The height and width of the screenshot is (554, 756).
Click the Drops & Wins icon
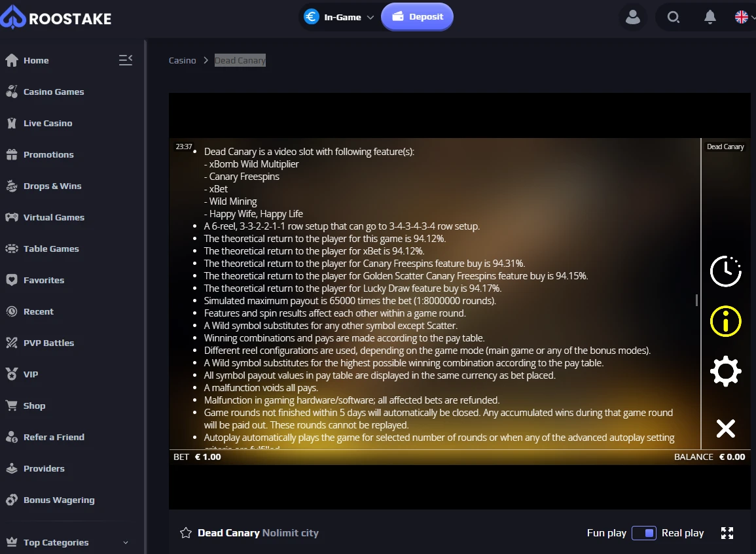tap(12, 186)
